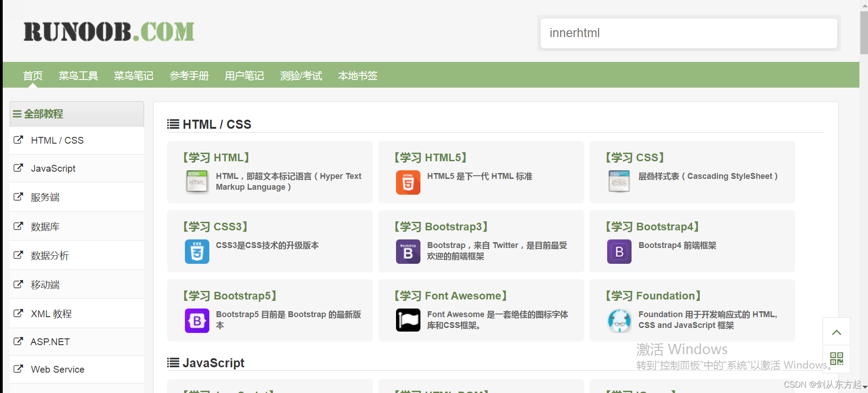Open the 【学习 HTML】 tutorial link
868x393 pixels.
click(216, 158)
